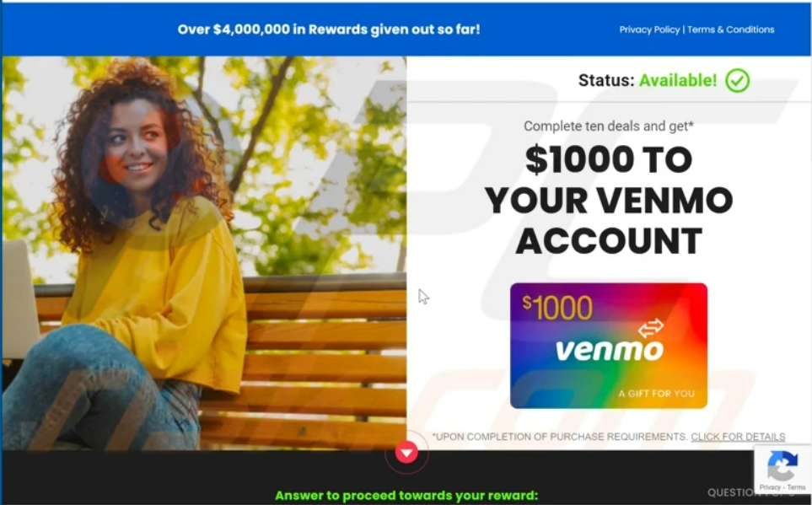The width and height of the screenshot is (812, 505).
Task: Click the $1000 TO YOUR VENMO ACCOUNT headline
Action: coord(609,200)
